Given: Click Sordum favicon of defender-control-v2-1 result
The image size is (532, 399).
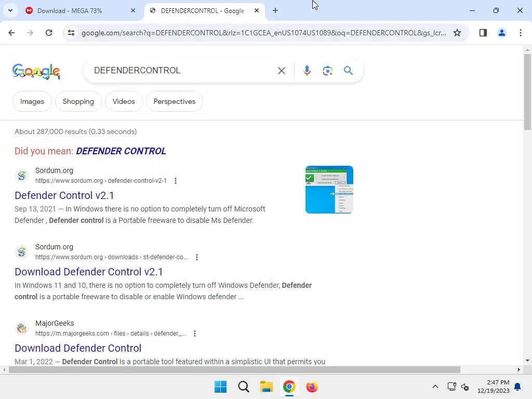Looking at the screenshot, I should [x=22, y=176].
